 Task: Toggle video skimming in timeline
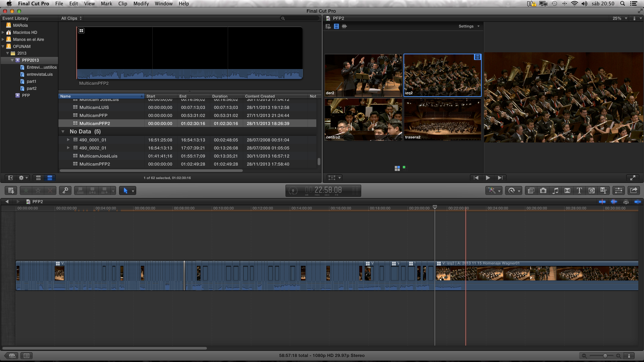tap(602, 202)
